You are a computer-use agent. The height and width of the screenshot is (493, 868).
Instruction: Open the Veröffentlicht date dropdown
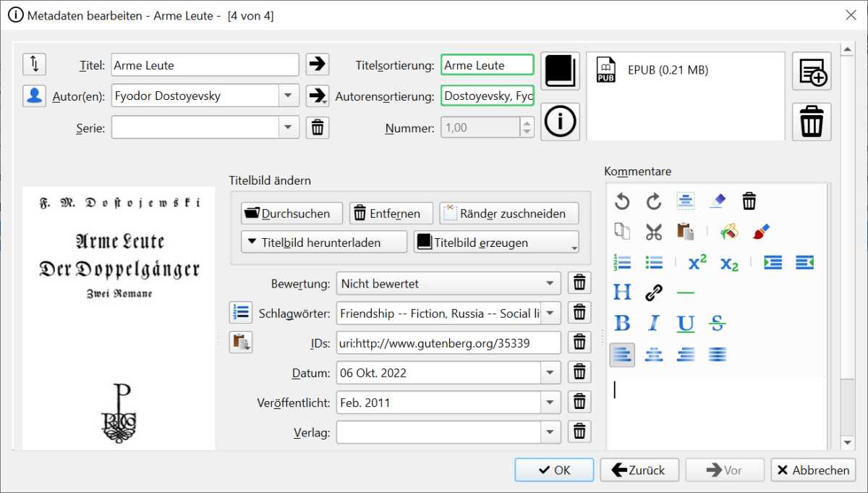point(550,403)
